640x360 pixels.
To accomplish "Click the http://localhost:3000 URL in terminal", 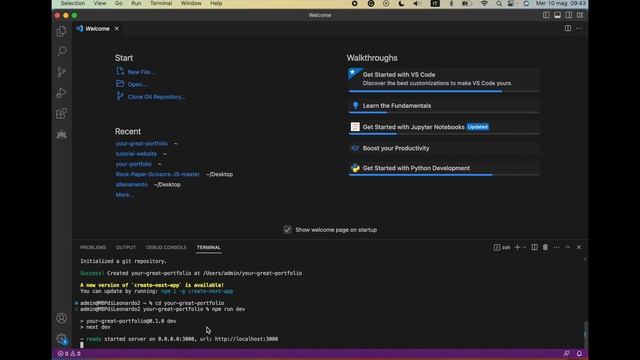I will [x=246, y=339].
